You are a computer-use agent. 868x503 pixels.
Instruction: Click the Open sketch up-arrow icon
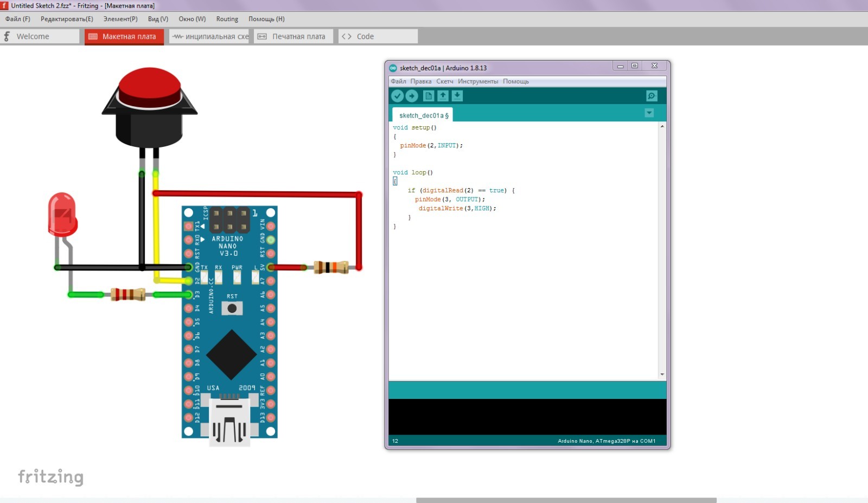click(443, 96)
